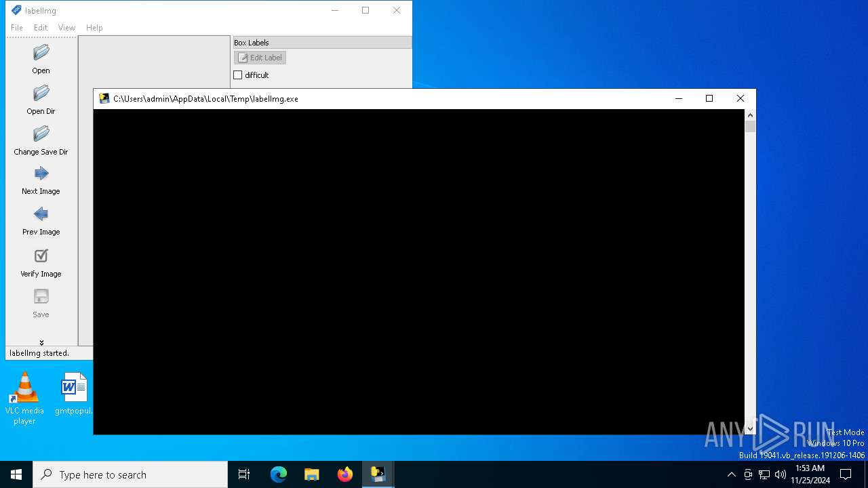Maximize the labelImg main window
The height and width of the screenshot is (488, 868).
click(x=366, y=10)
